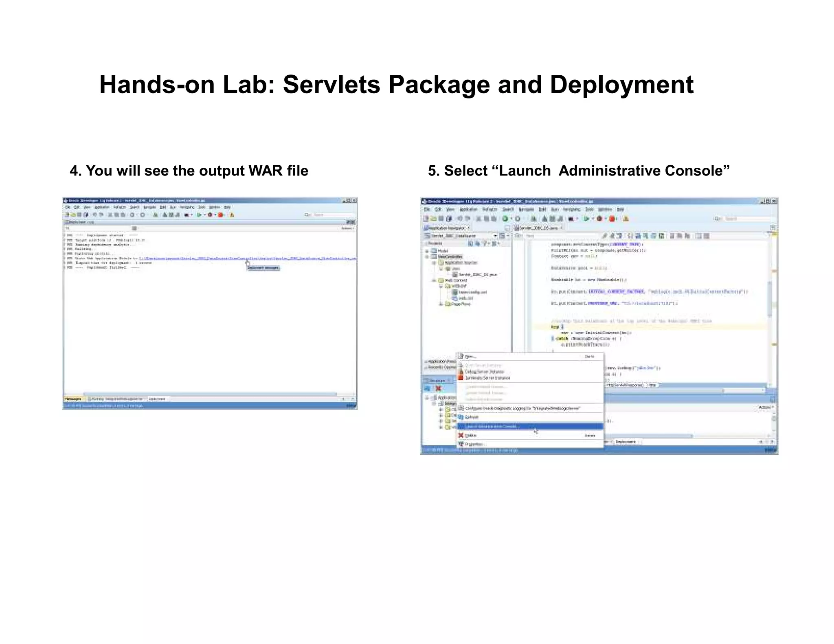The width and height of the screenshot is (834, 644).
Task: Select Servlet_JDBC_DS.java editor tab
Action: pyautogui.click(x=538, y=228)
